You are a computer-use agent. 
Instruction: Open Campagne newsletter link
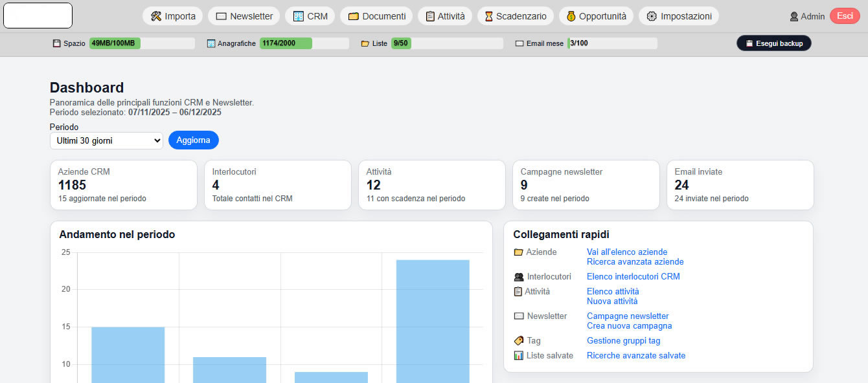coord(628,316)
